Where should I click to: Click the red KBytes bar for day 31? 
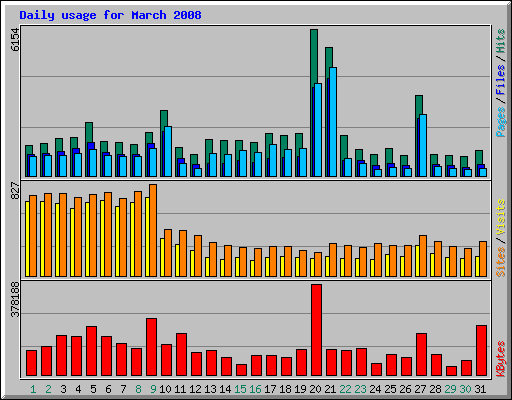481,351
